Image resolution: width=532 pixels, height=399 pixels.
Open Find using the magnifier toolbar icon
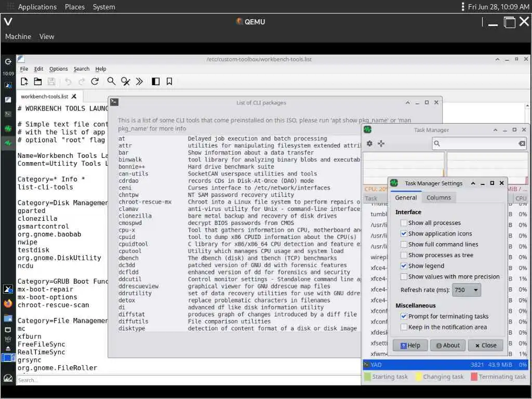(x=111, y=82)
